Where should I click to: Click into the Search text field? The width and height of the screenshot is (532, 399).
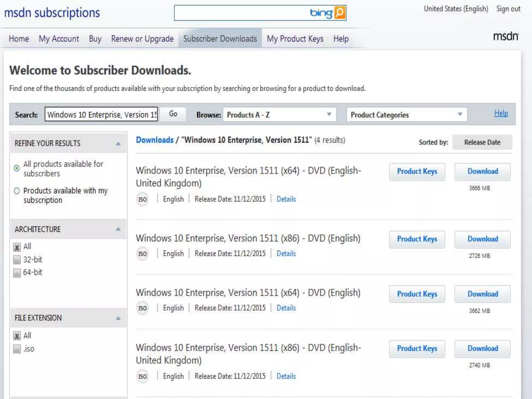(x=101, y=114)
